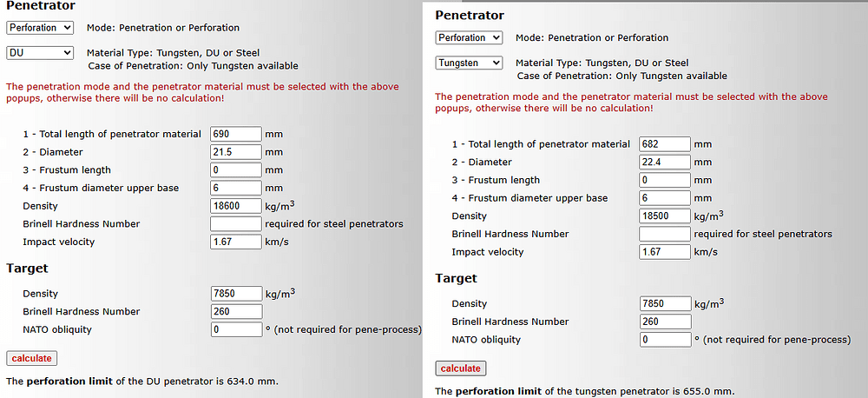The height and width of the screenshot is (398, 868).
Task: Select the right panel frustum length field
Action: click(x=665, y=180)
